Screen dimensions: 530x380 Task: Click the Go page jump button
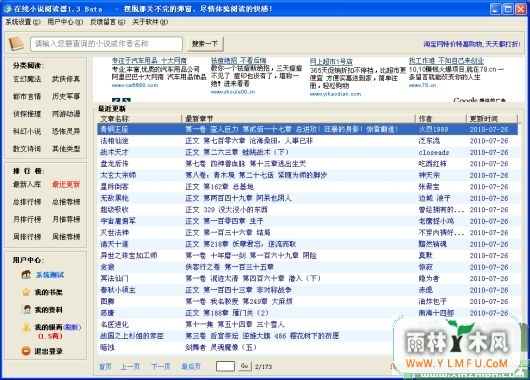[245, 366]
